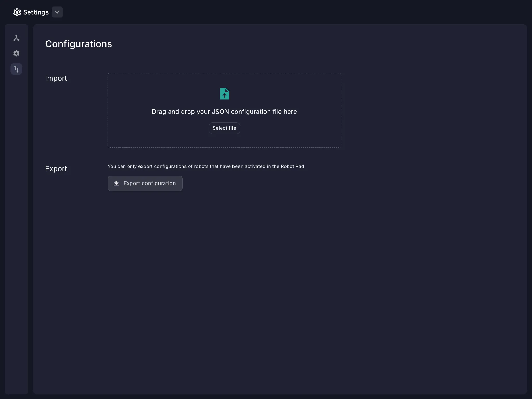The image size is (532, 399).
Task: Click the Import section label
Action: point(56,78)
